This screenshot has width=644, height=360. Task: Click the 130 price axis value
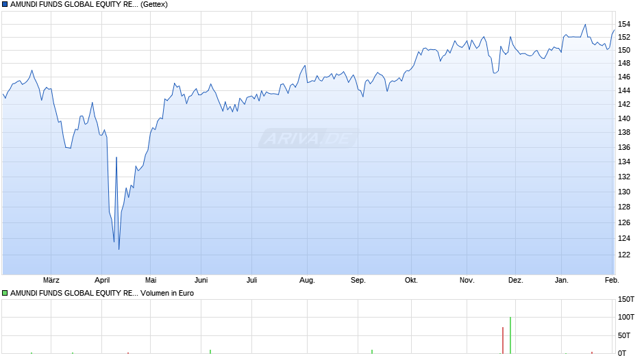[624, 192]
